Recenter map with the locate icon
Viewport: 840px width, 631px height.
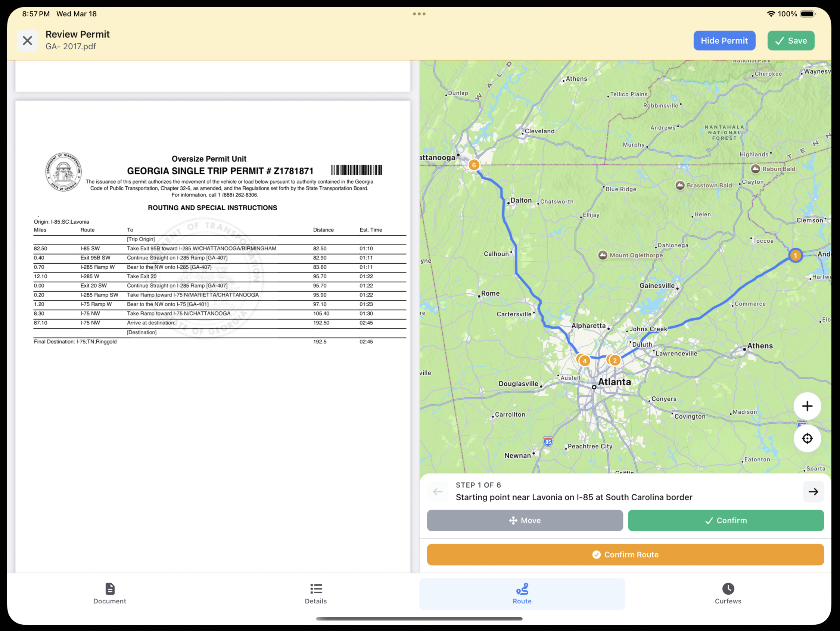click(x=807, y=438)
